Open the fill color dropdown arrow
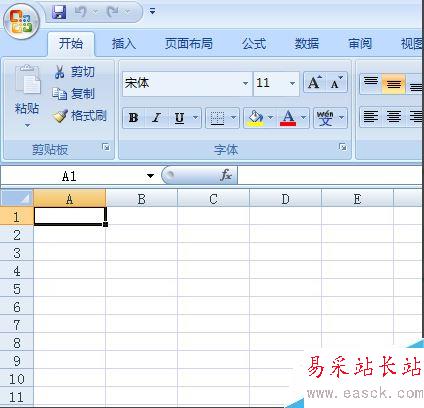 [x=271, y=117]
